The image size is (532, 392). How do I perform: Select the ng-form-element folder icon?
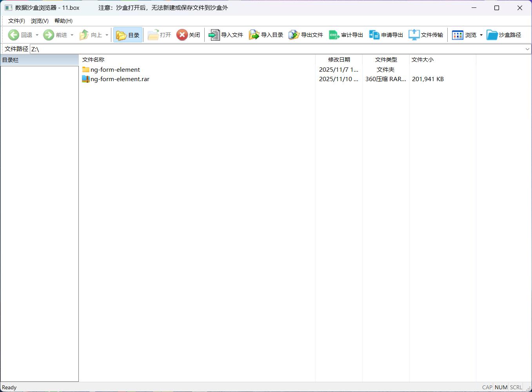[x=86, y=69]
